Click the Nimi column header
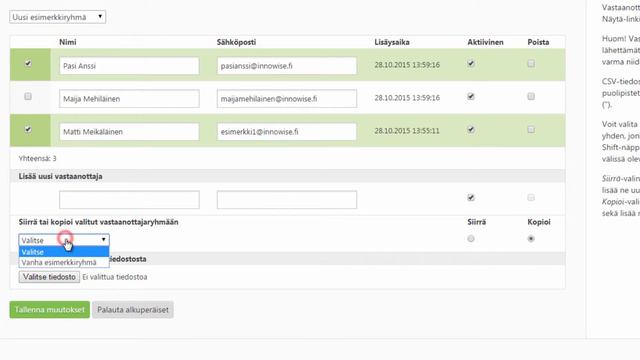The image size is (640, 360). coord(68,42)
